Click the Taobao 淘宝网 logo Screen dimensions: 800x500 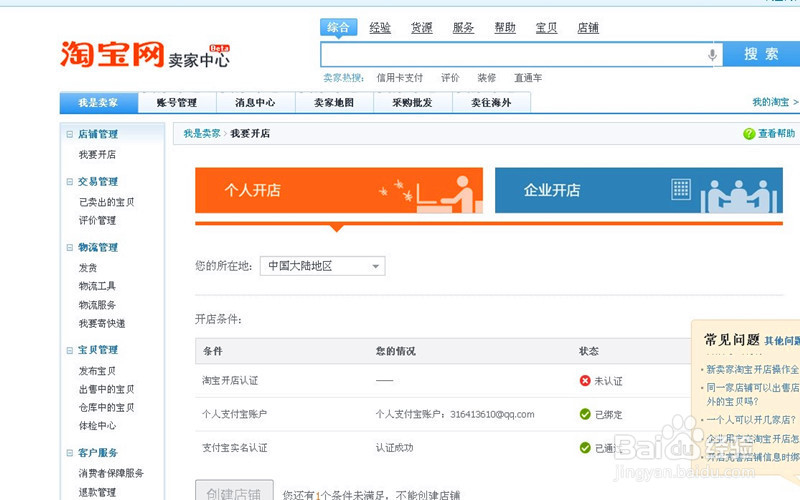(x=112, y=54)
